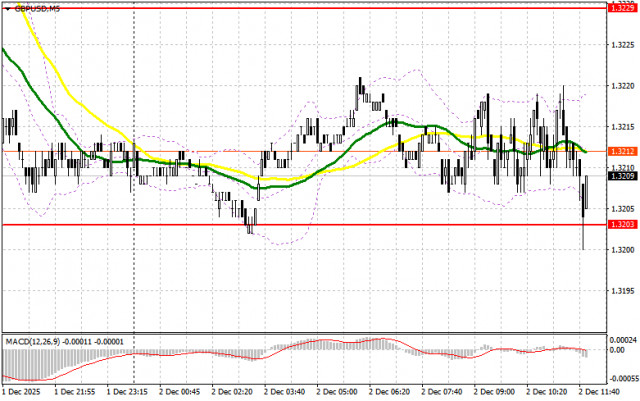Select the lower red horizontal line at 1.3203
The height and width of the screenshot is (401, 640).
[x=304, y=225]
